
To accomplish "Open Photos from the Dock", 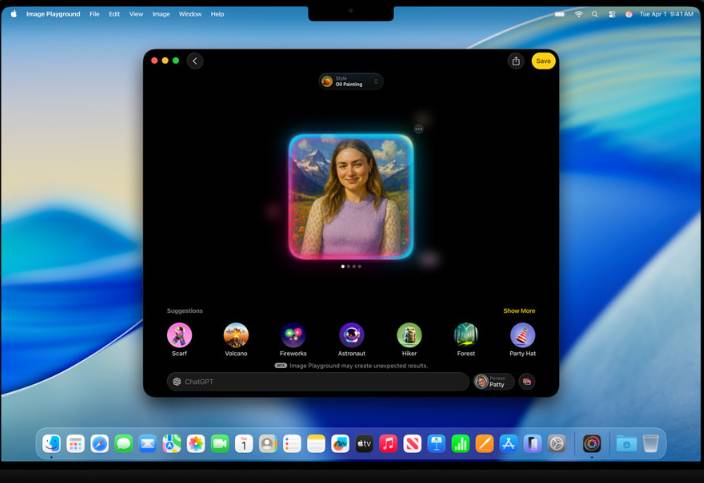I will [196, 444].
